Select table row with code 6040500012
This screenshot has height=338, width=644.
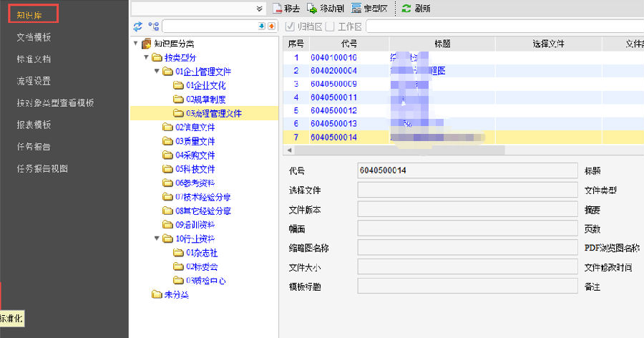point(463,110)
